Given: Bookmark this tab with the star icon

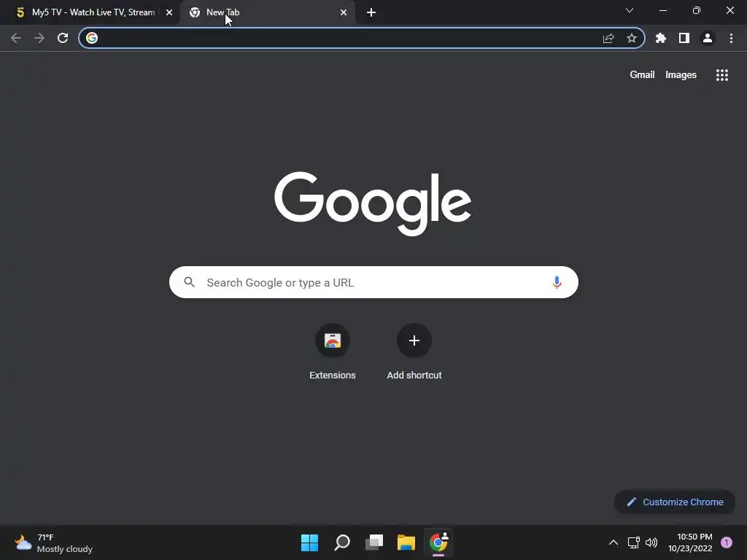Looking at the screenshot, I should [x=632, y=38].
